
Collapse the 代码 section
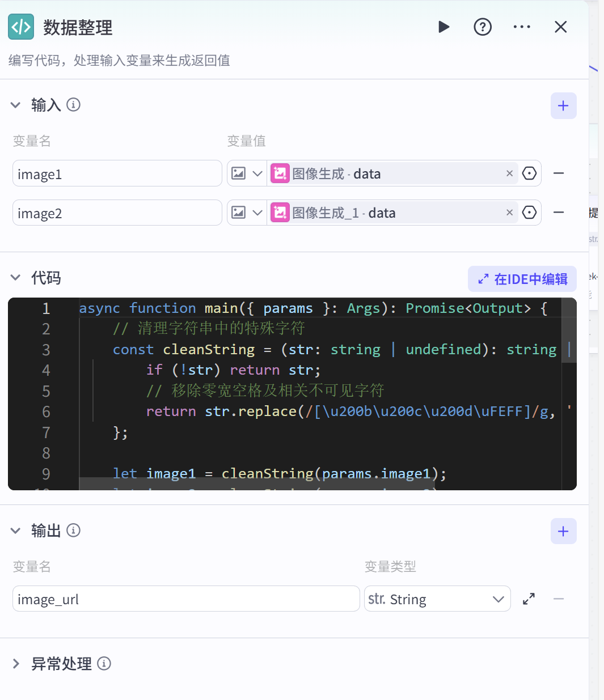click(x=15, y=278)
